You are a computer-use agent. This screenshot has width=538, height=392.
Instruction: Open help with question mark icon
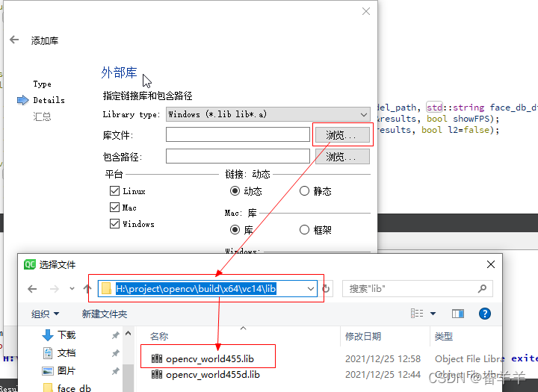[484, 314]
